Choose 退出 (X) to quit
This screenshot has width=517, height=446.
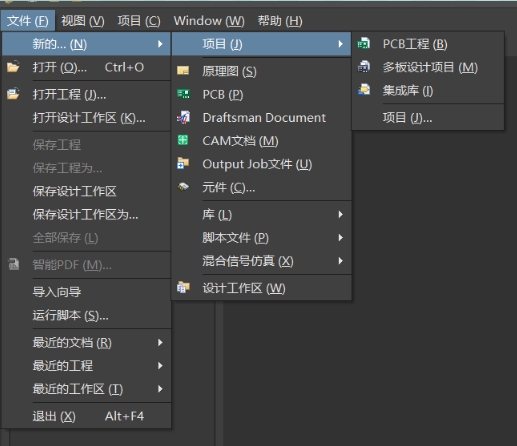coord(86,416)
